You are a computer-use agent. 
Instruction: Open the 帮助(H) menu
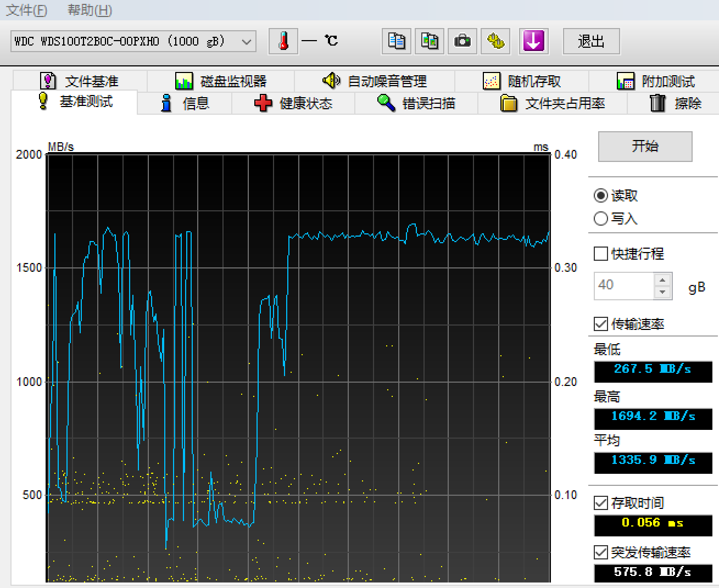90,10
